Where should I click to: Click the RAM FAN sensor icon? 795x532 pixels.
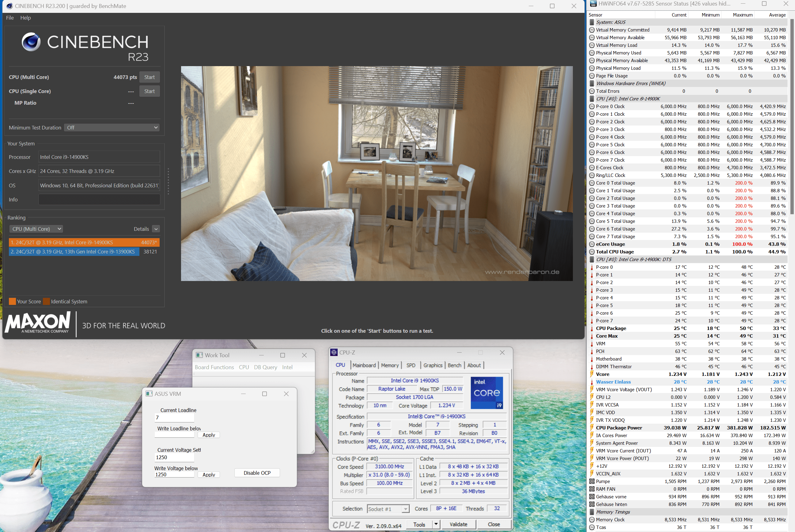(592, 489)
